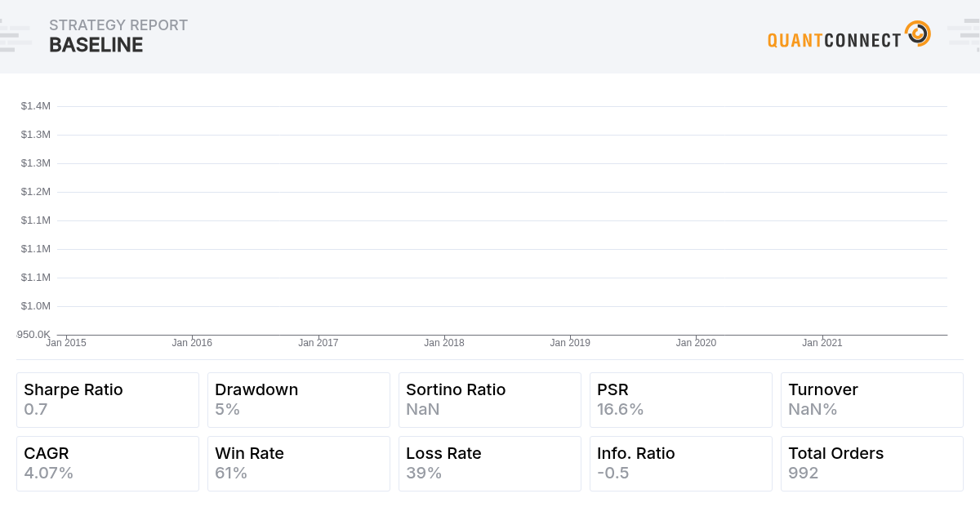Image resolution: width=980 pixels, height=516 pixels.
Task: Click the NaN% Turnover value
Action: coord(812,409)
